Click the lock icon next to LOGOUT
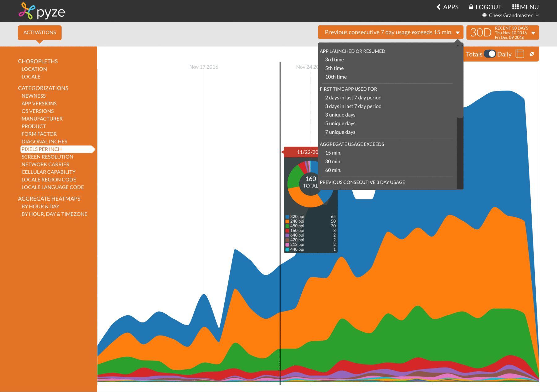Screen dimensions: 557x392 (471, 7)
